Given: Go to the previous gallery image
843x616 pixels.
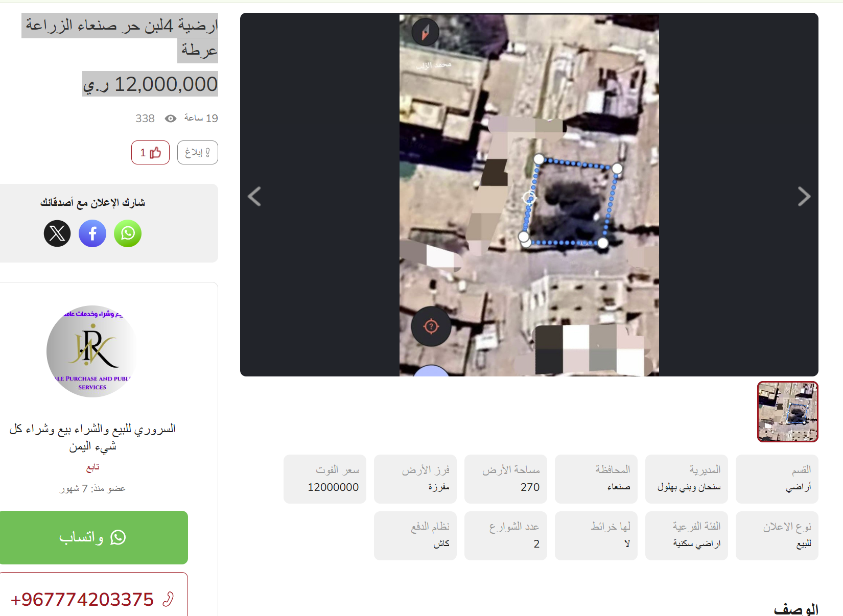Looking at the screenshot, I should (x=254, y=196).
